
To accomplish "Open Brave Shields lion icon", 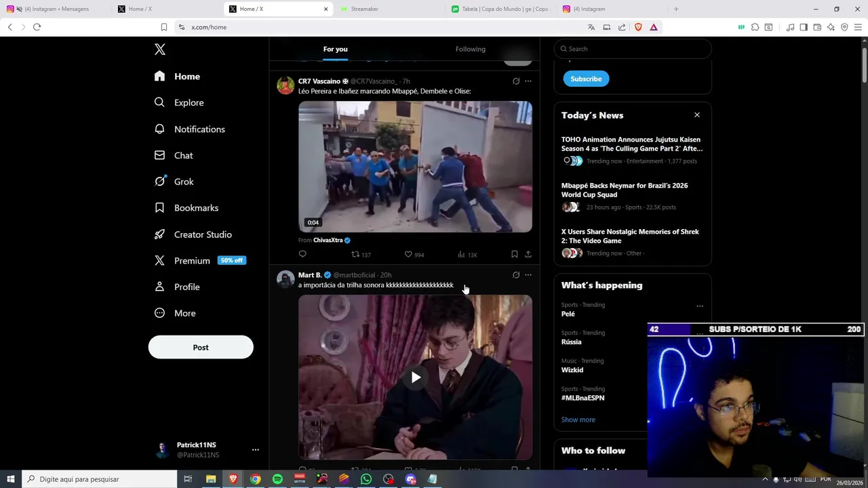I will [x=638, y=27].
